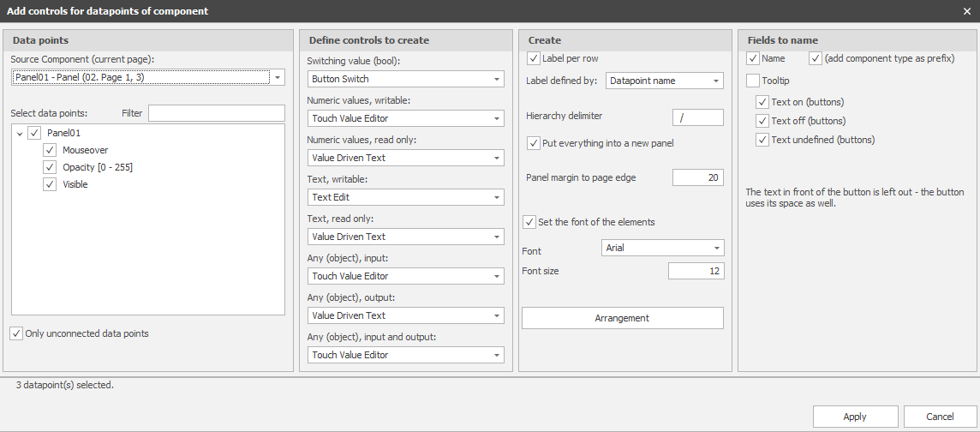980x432 pixels.
Task: Click the '3 datapoint(s) selected.' status text
Action: pyautogui.click(x=65, y=385)
